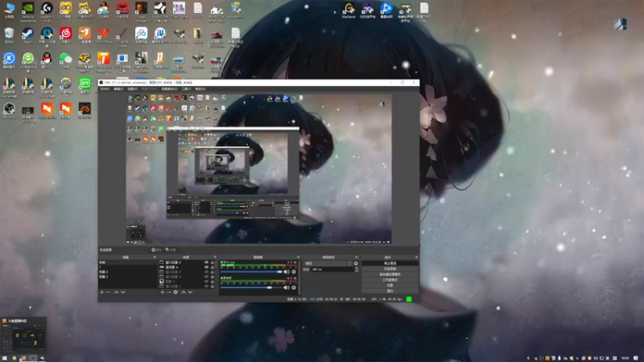Adjust desktop audio volume slider
This screenshot has height=362, width=644.
point(251,287)
